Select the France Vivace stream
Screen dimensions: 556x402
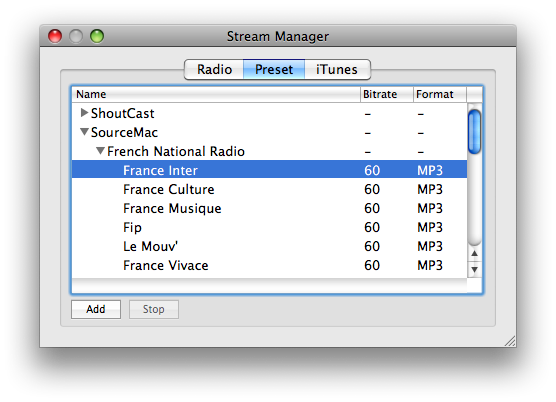(x=269, y=266)
